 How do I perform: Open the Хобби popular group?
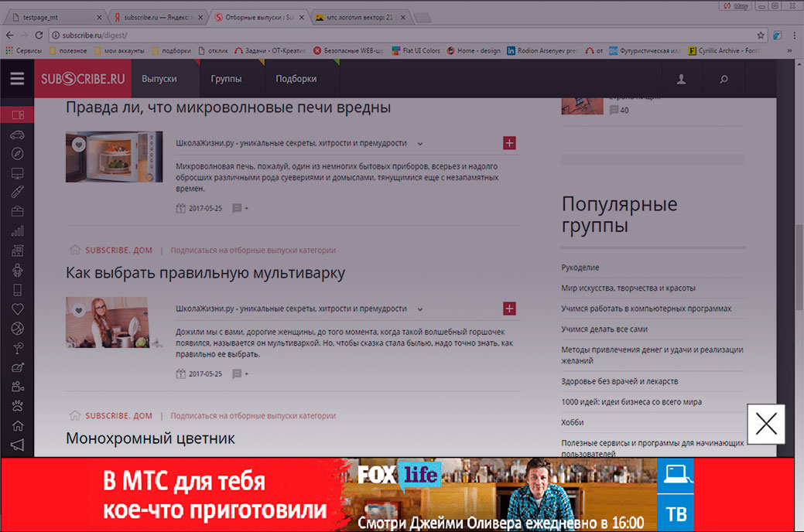(572, 422)
